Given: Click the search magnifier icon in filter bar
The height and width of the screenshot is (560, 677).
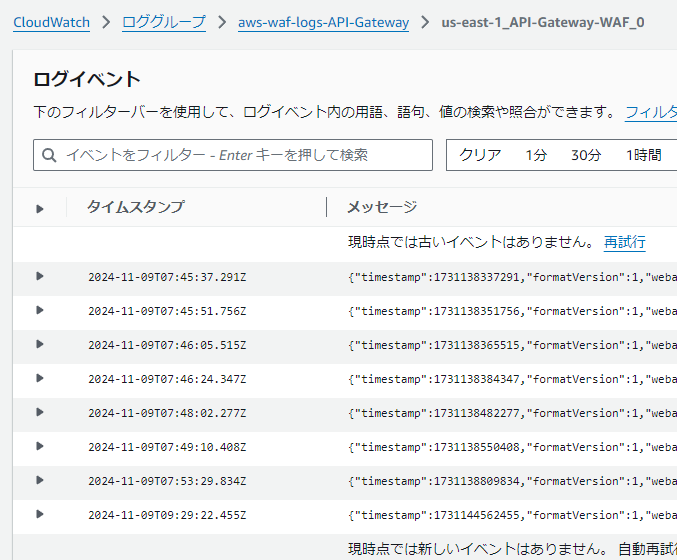Looking at the screenshot, I should 49,155.
